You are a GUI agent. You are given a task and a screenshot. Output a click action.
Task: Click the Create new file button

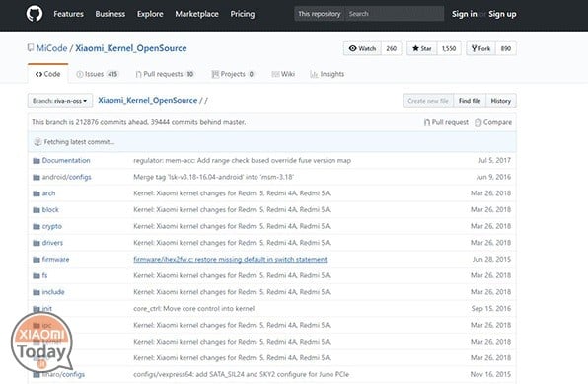click(x=428, y=101)
